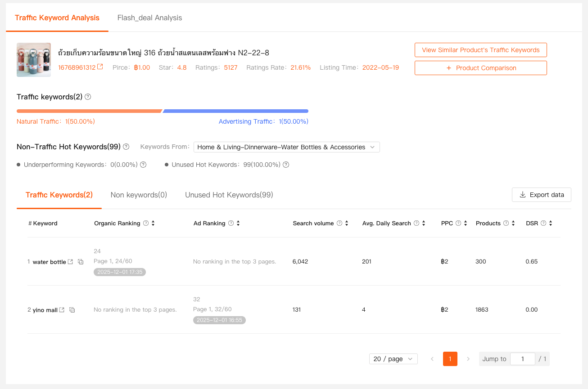Click help icon beside Underperforming Keywords
Screen dimensions: 588x389
tap(143, 165)
